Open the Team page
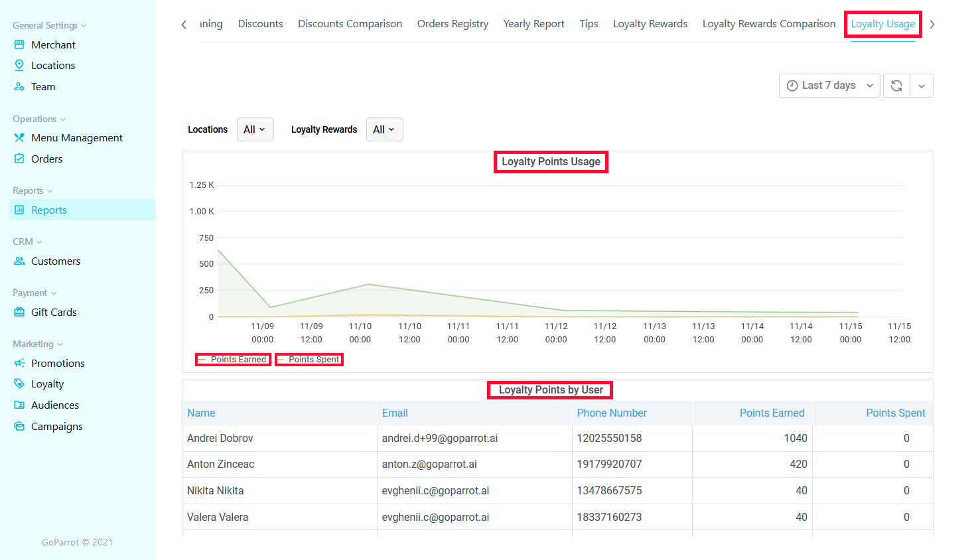978x560 pixels. pyautogui.click(x=43, y=86)
